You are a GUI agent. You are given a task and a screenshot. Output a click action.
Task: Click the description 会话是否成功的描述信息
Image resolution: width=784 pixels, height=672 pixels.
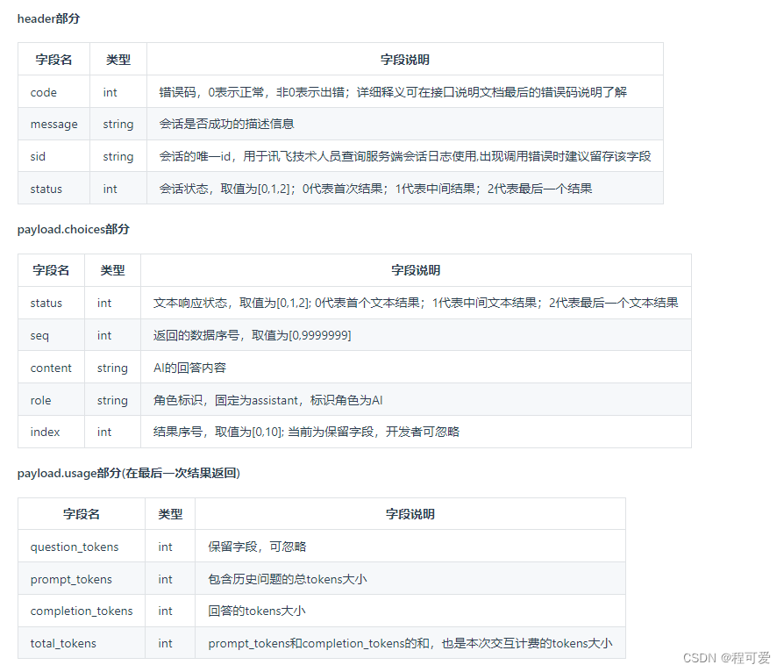coord(226,124)
